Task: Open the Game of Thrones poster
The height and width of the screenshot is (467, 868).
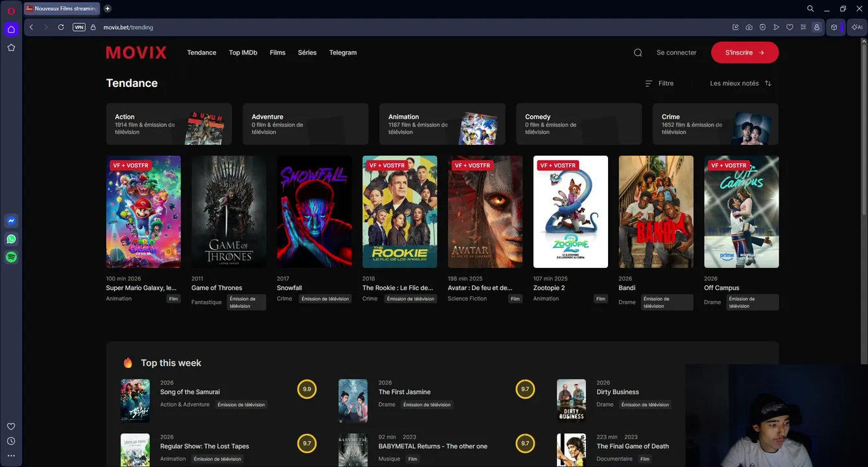Action: point(229,211)
